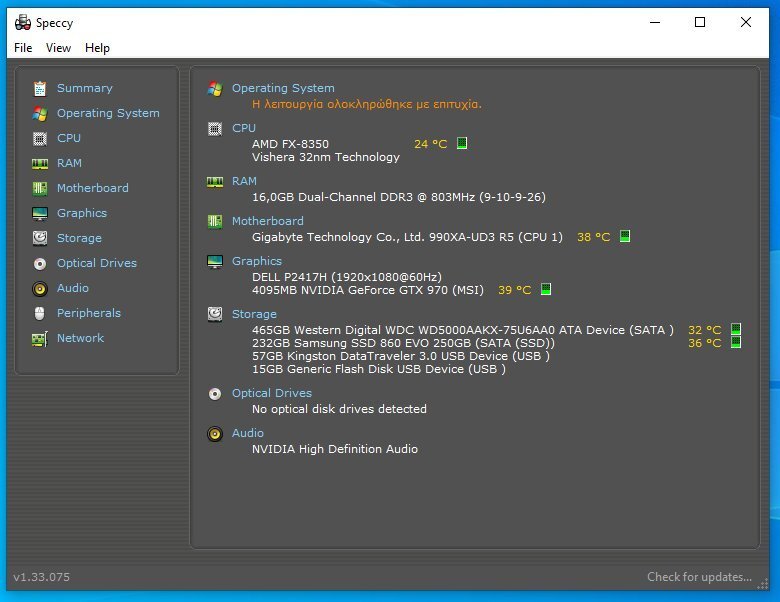This screenshot has width=780, height=602.
Task: Click the Generic Flash Disk USB line
Action: (x=379, y=369)
